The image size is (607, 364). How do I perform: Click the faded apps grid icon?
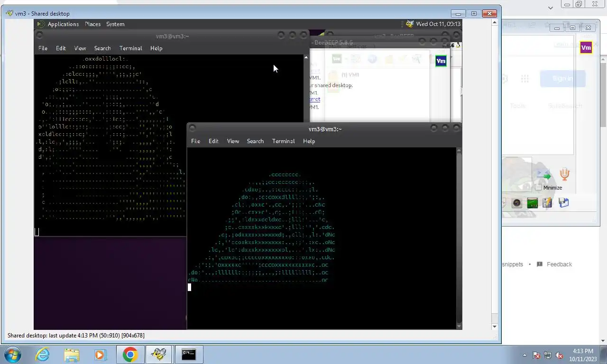tap(524, 79)
